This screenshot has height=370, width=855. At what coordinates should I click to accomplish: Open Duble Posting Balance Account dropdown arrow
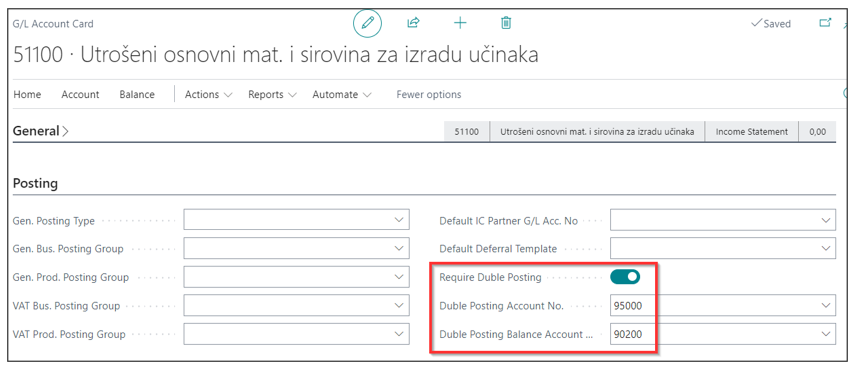[x=826, y=333]
